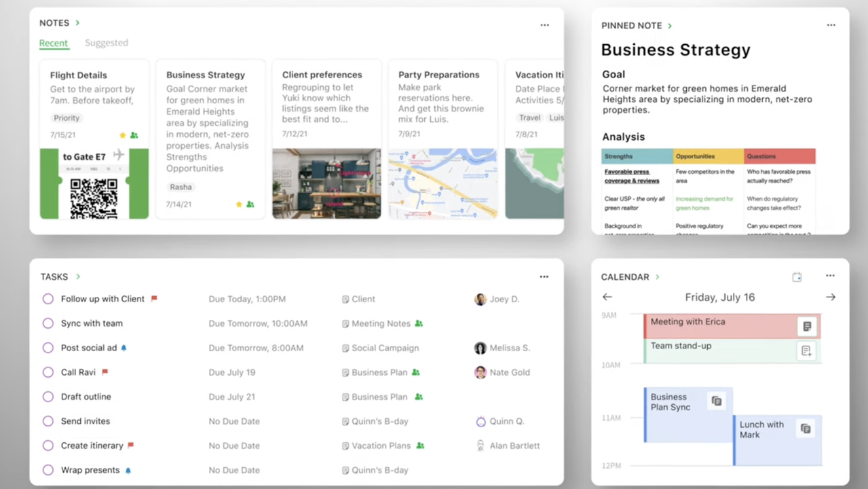Check off the Call Ravi task

point(48,372)
